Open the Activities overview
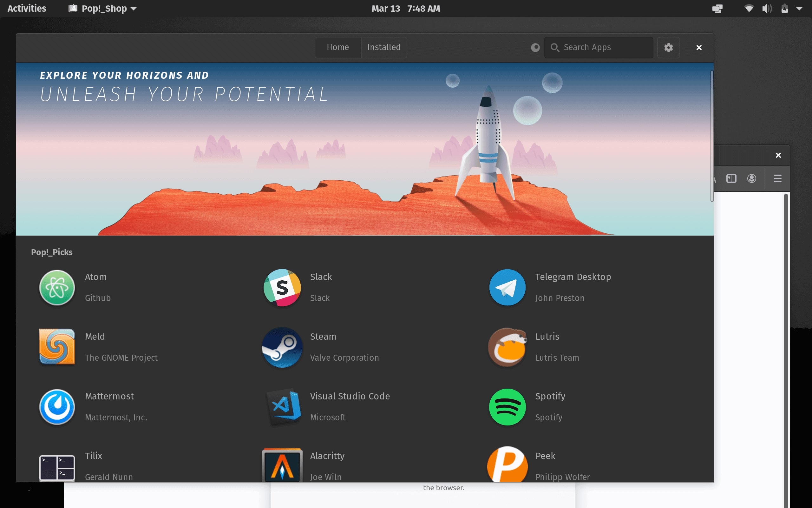This screenshot has width=812, height=508. pos(27,8)
